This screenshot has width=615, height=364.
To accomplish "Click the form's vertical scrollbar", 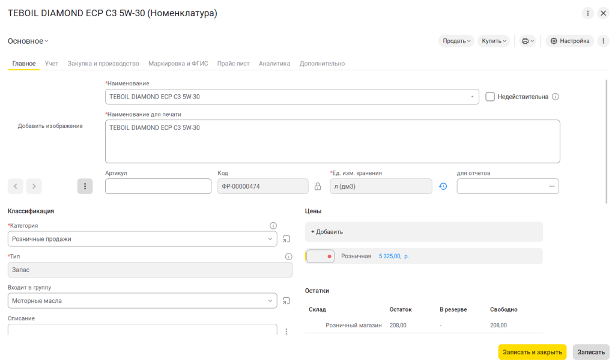I will (x=607, y=141).
